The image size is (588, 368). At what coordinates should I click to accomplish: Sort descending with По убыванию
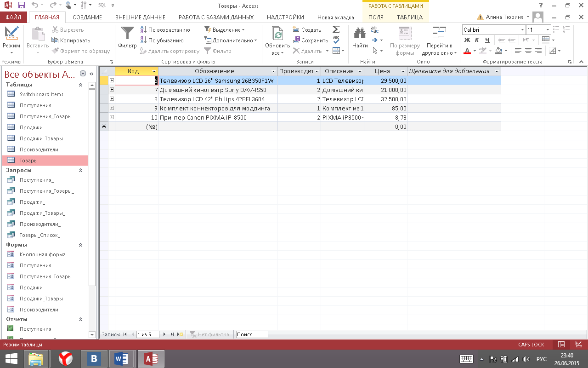(x=162, y=40)
